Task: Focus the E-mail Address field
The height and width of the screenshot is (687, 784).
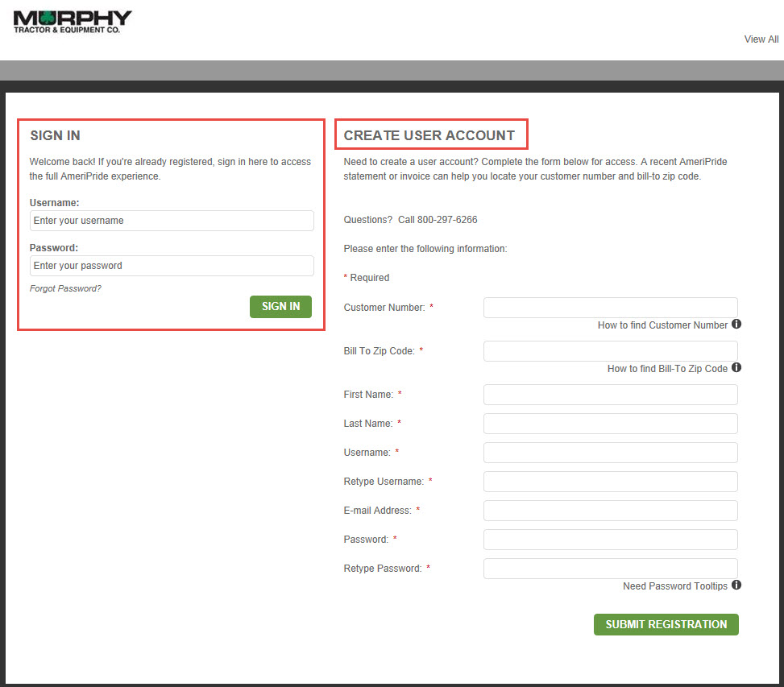Action: (x=610, y=511)
